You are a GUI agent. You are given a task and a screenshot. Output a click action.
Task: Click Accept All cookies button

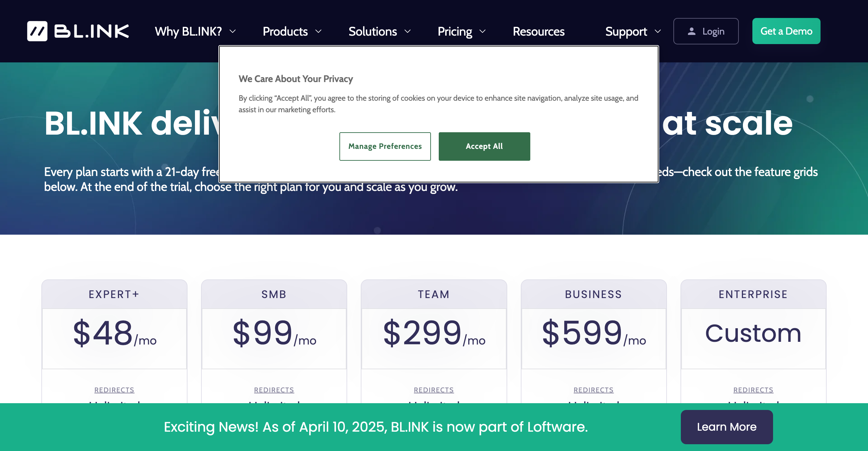pos(484,146)
